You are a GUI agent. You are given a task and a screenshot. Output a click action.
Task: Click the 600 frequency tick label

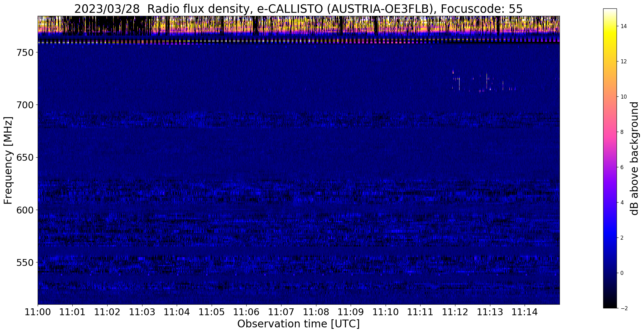coord(25,210)
